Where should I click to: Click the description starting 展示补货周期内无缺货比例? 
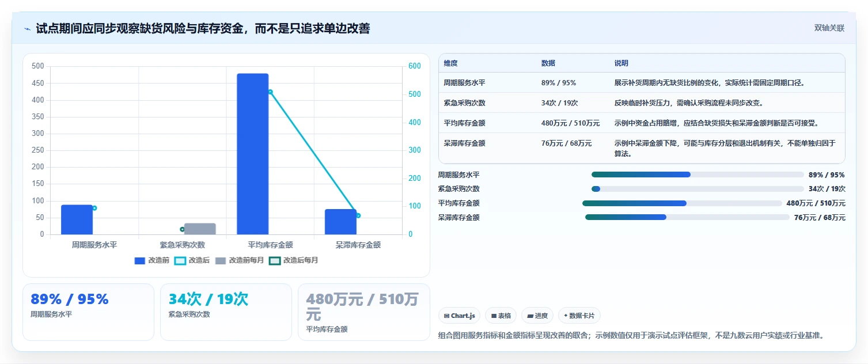pos(709,83)
